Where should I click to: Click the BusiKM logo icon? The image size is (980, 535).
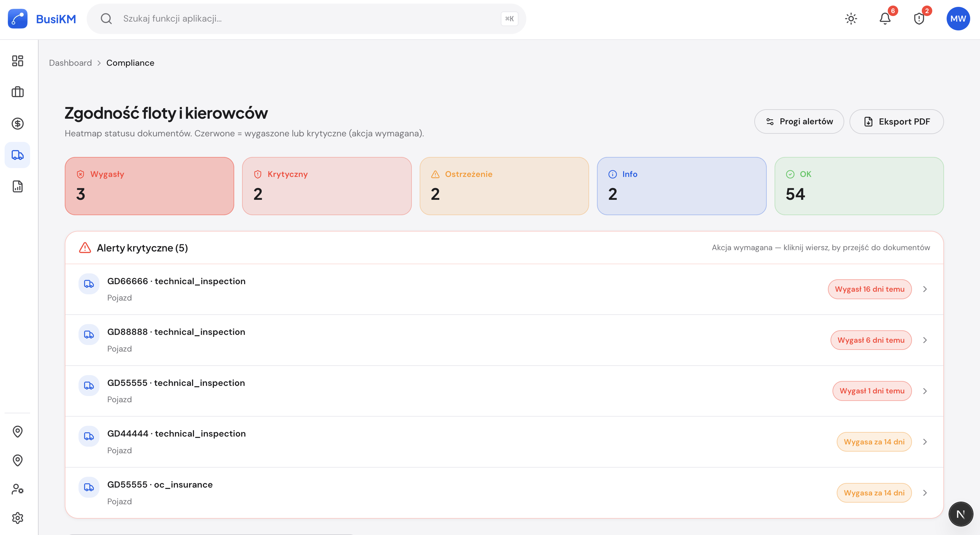pyautogui.click(x=18, y=19)
